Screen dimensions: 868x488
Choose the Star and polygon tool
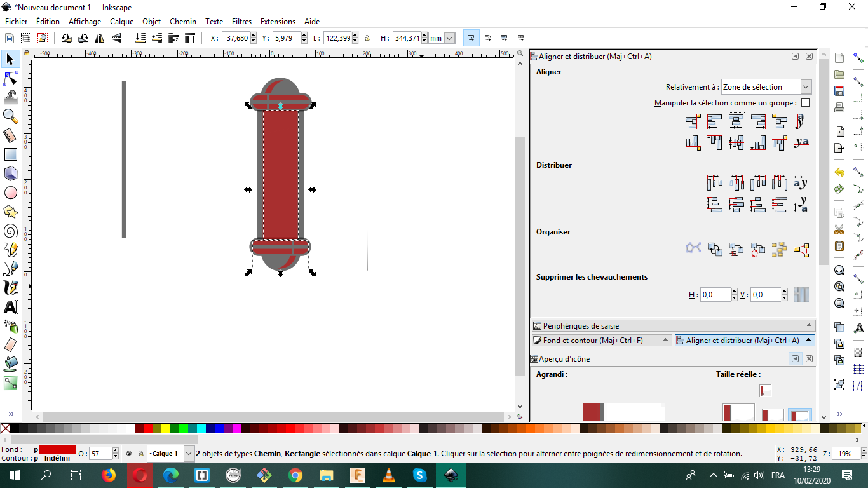coord(11,212)
